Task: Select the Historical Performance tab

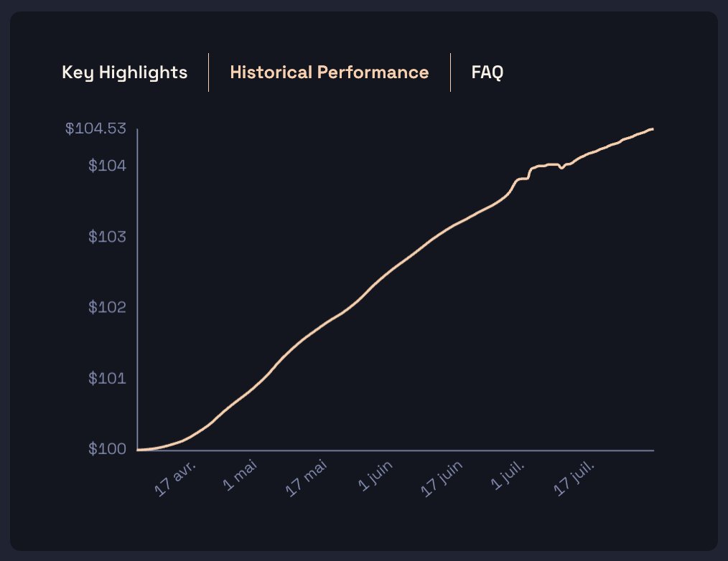Action: tap(329, 72)
